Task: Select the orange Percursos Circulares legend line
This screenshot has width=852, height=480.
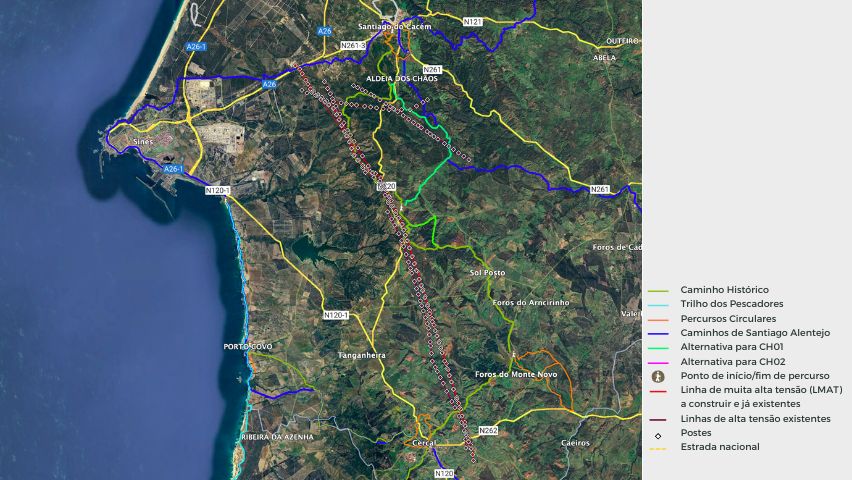Action: coord(658,320)
